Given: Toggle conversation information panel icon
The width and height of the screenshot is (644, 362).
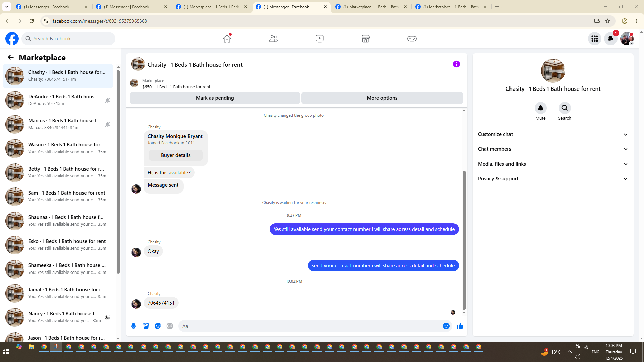Looking at the screenshot, I should [x=456, y=64].
